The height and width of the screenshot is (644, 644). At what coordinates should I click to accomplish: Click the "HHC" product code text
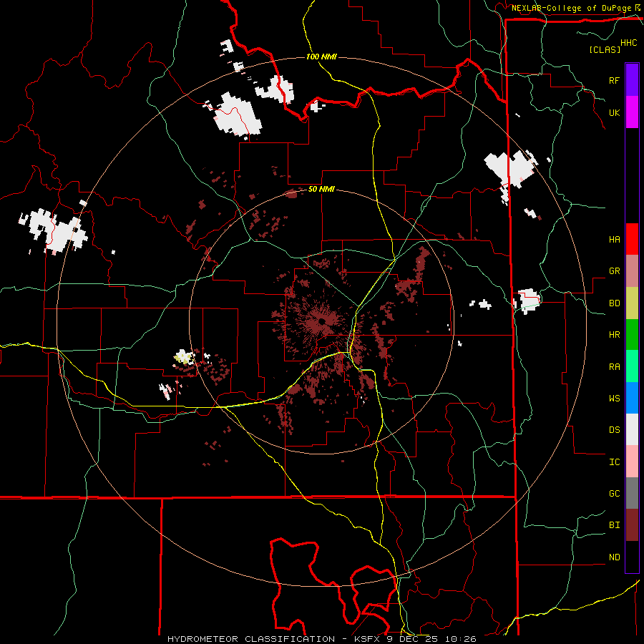click(x=628, y=43)
